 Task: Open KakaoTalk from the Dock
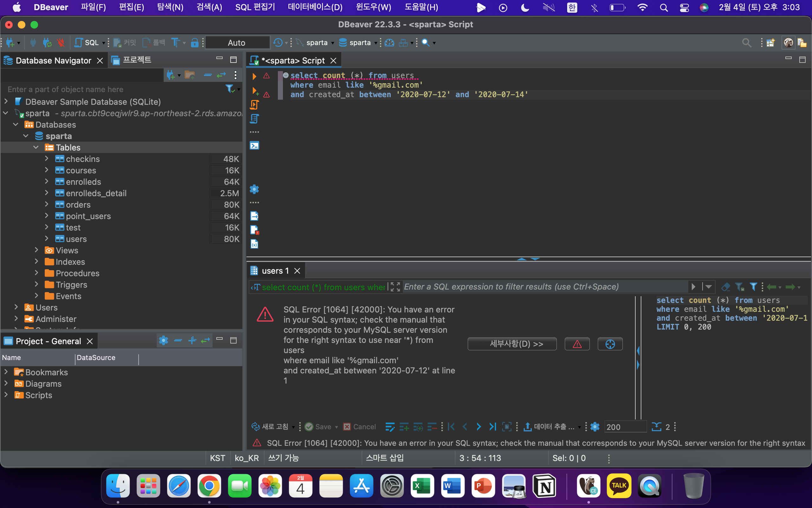(619, 486)
